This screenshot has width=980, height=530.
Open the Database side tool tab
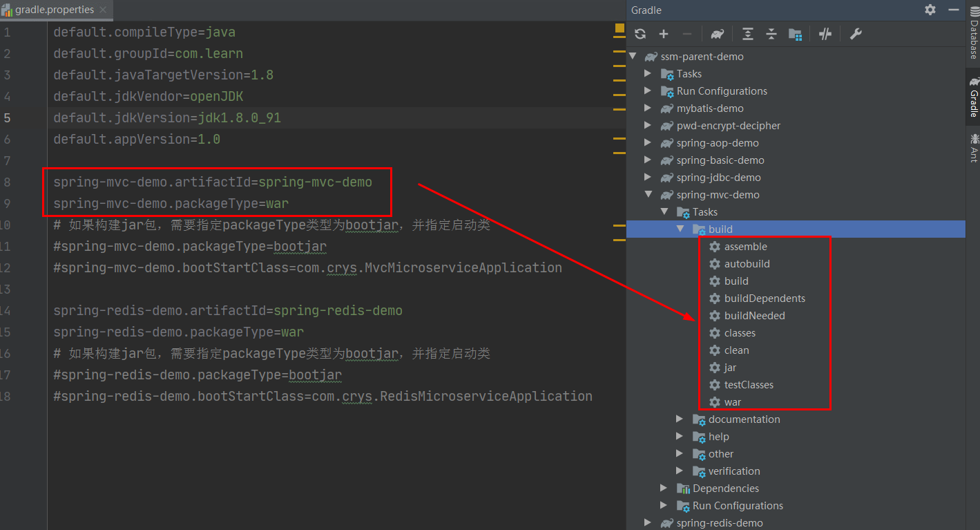point(974,35)
